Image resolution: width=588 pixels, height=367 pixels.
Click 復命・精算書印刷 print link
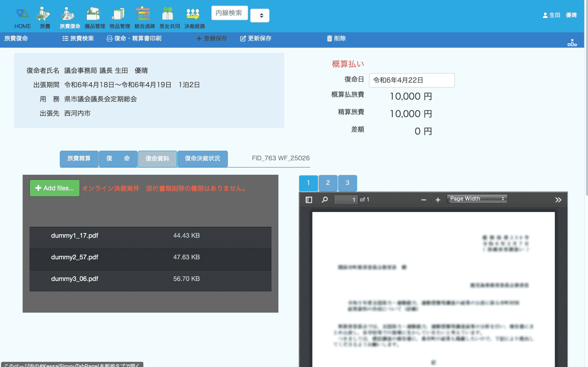click(x=134, y=39)
